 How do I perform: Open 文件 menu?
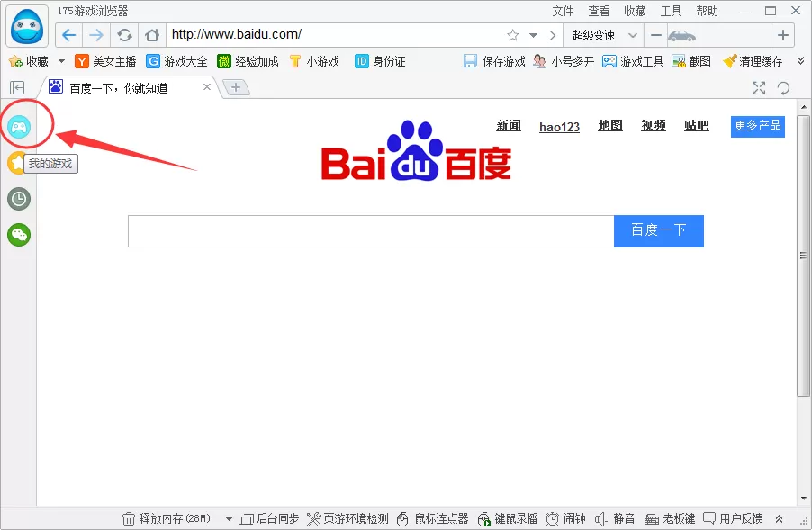[563, 11]
